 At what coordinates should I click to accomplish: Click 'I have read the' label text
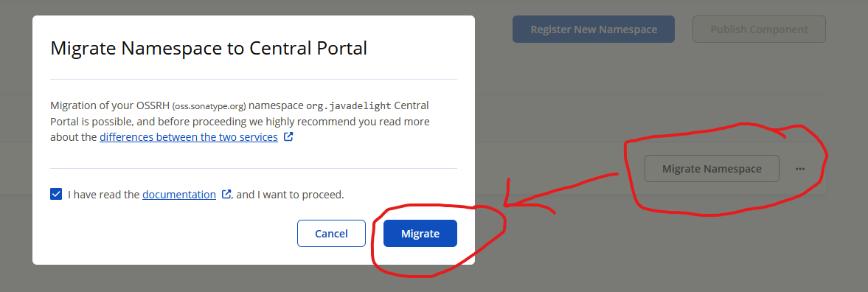(x=103, y=195)
